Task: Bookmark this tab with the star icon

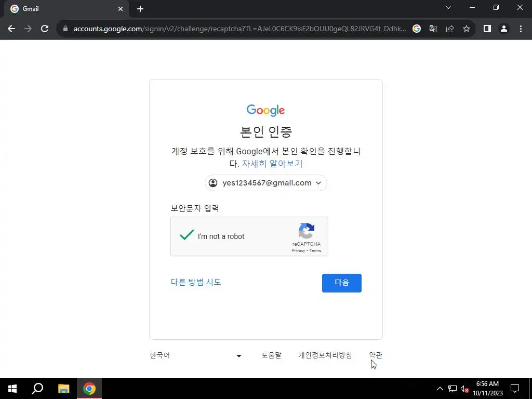Action: tap(467, 29)
